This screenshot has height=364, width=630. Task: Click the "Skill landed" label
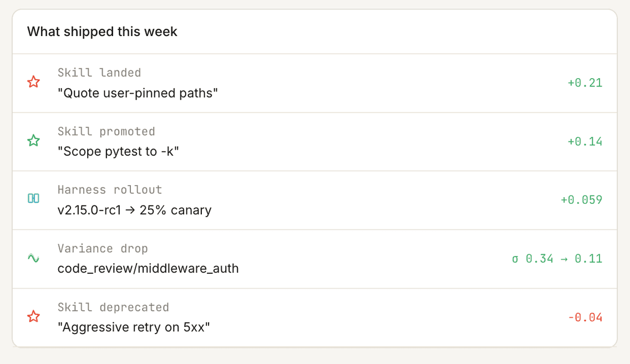pyautogui.click(x=99, y=73)
